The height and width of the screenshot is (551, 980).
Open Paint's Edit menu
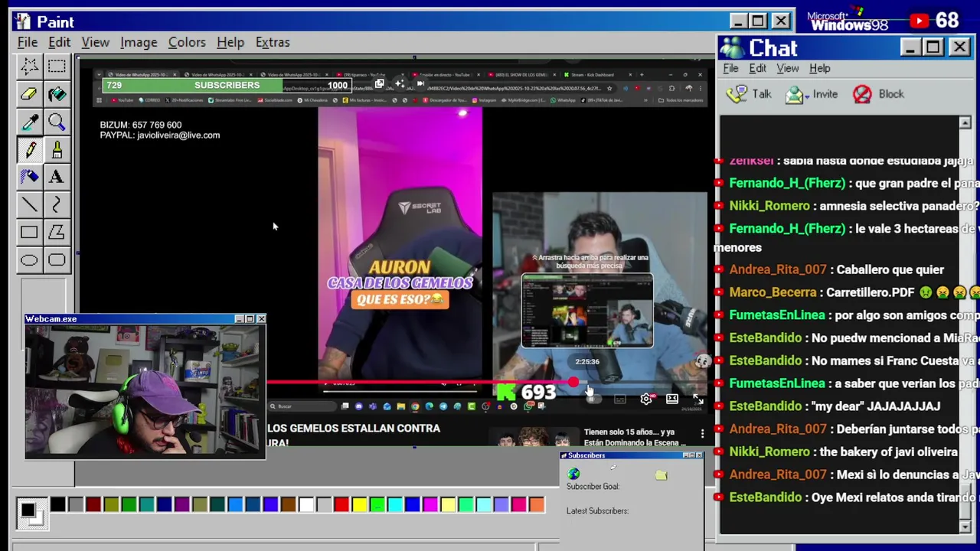[59, 42]
